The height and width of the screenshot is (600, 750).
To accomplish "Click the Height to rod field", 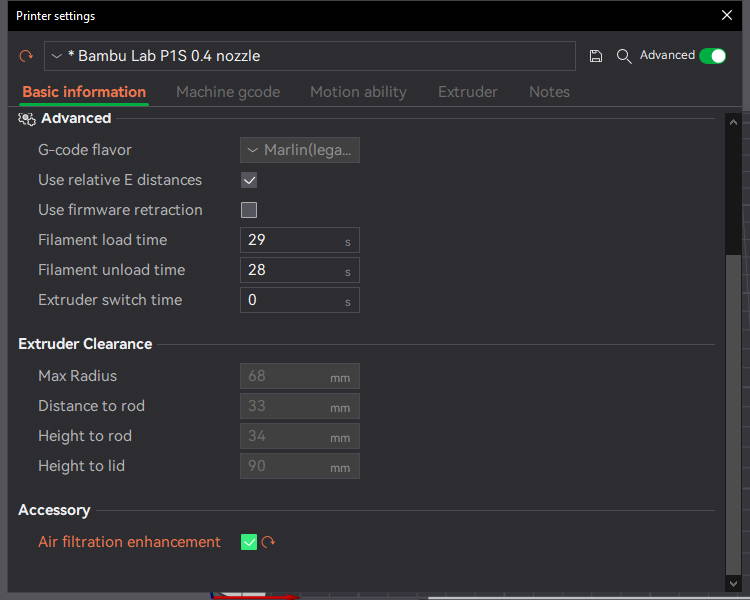I will pos(300,436).
